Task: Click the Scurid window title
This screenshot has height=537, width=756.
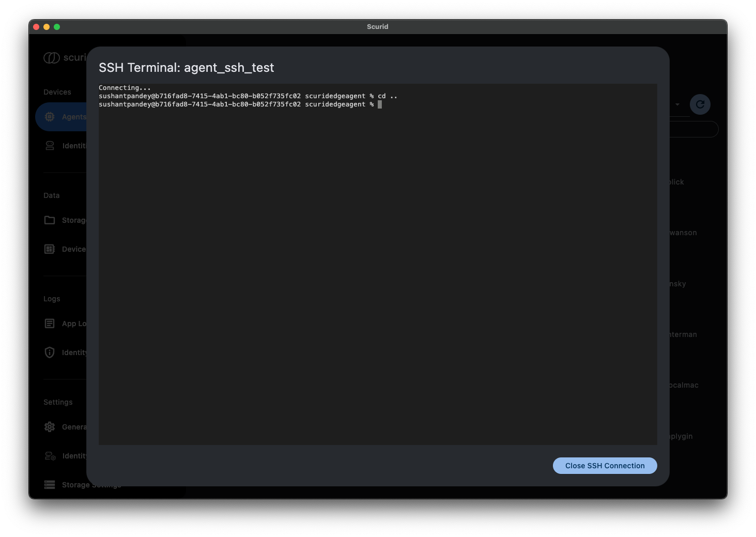Action: pos(378,27)
